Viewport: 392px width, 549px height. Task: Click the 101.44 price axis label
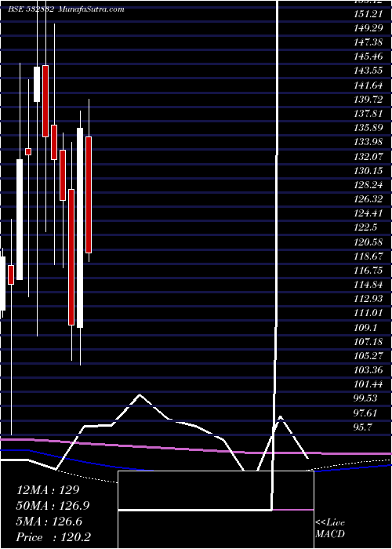point(368,385)
